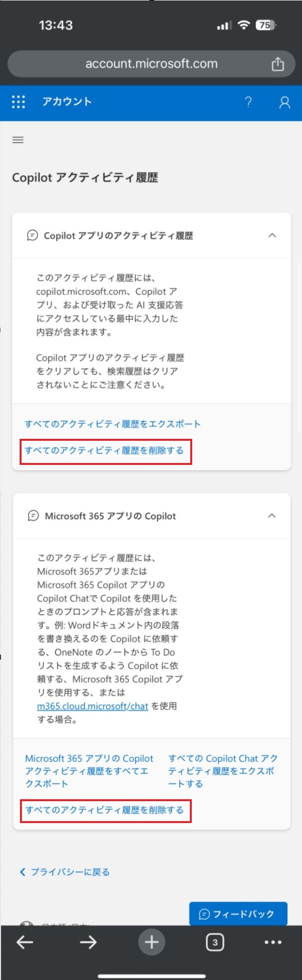Open the m365.cloud.microsoft/chat link

coord(92,706)
